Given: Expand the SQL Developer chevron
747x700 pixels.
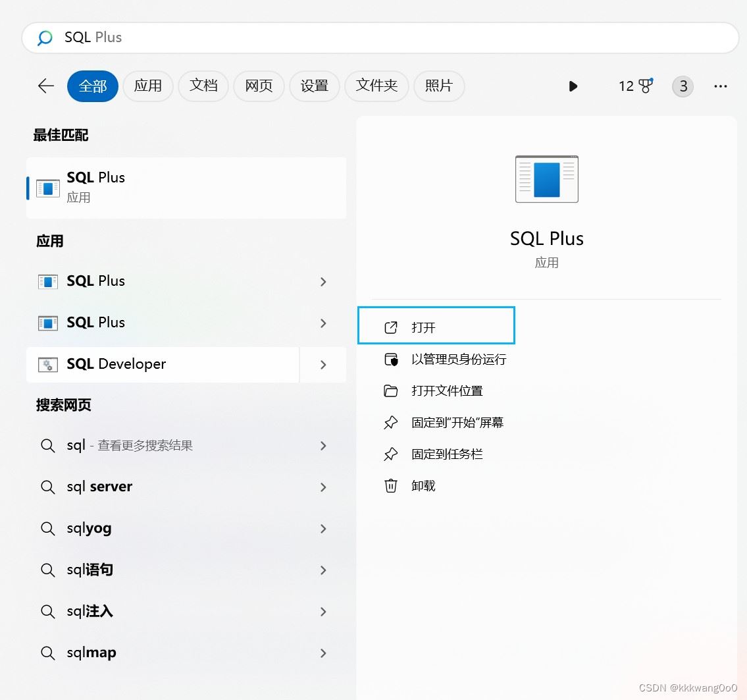Looking at the screenshot, I should [x=323, y=365].
